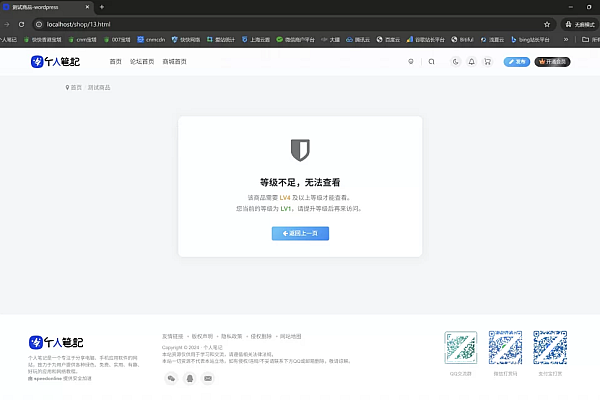This screenshot has height=400, width=600.
Task: Open notifications bell icon
Action: click(x=471, y=62)
